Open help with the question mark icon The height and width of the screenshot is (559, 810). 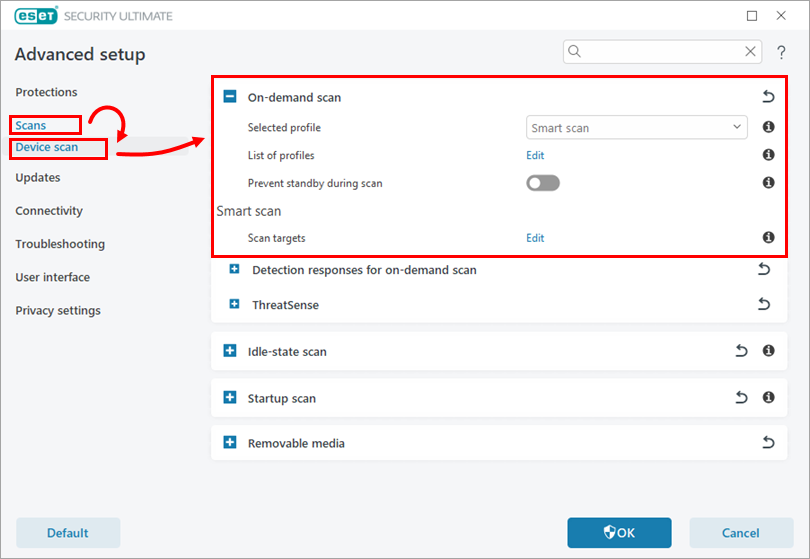click(781, 52)
